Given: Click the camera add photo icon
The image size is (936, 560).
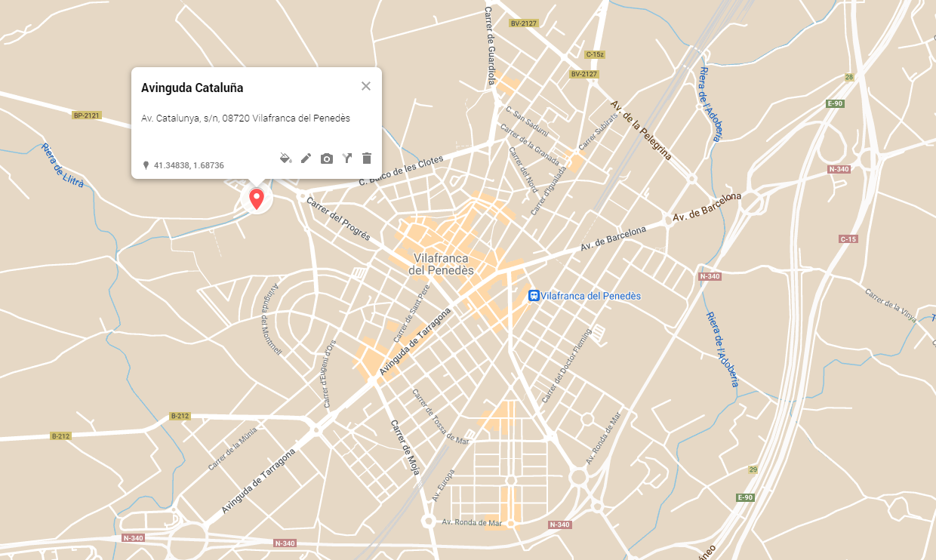Looking at the screenshot, I should [326, 158].
